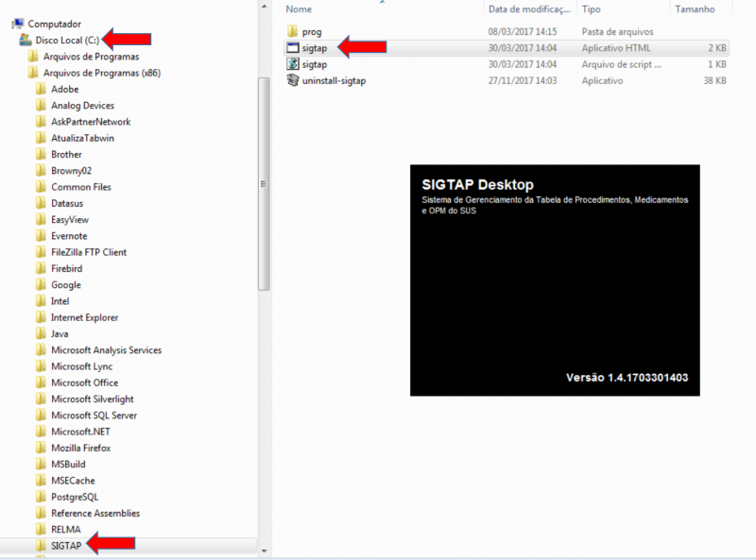Screen dimensions: 756x560
Task: Click the Computador computer icon
Action: [x=18, y=24]
